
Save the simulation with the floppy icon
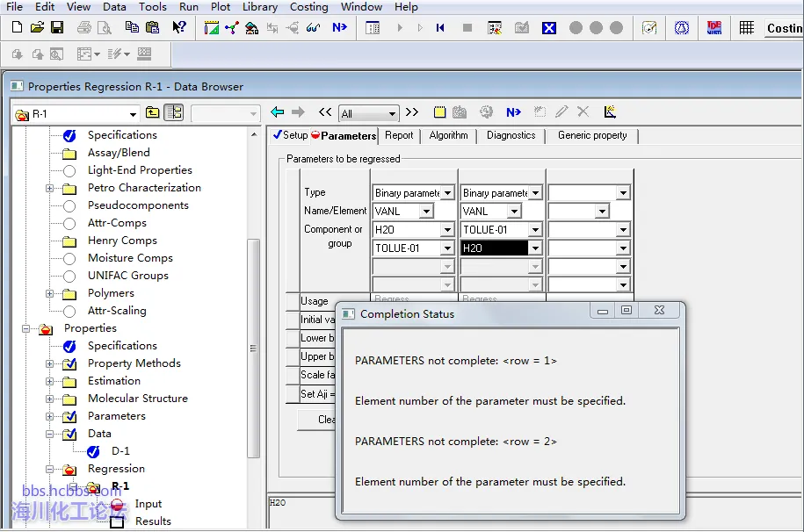click(57, 28)
